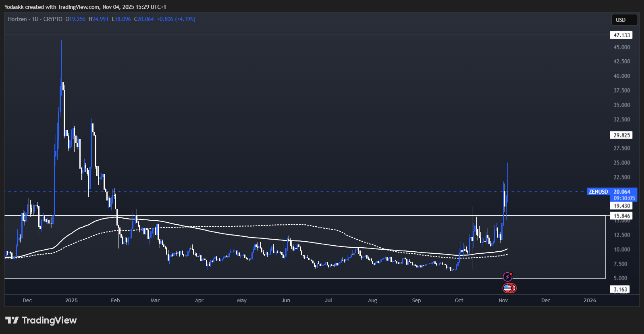Select the 29.825 horizontal line price label

[621, 135]
